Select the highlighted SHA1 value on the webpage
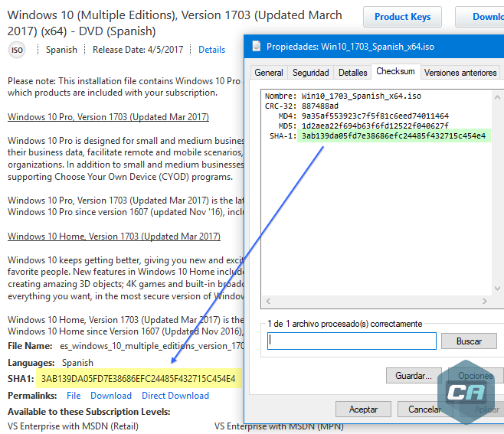The image size is (504, 434). tap(139, 378)
